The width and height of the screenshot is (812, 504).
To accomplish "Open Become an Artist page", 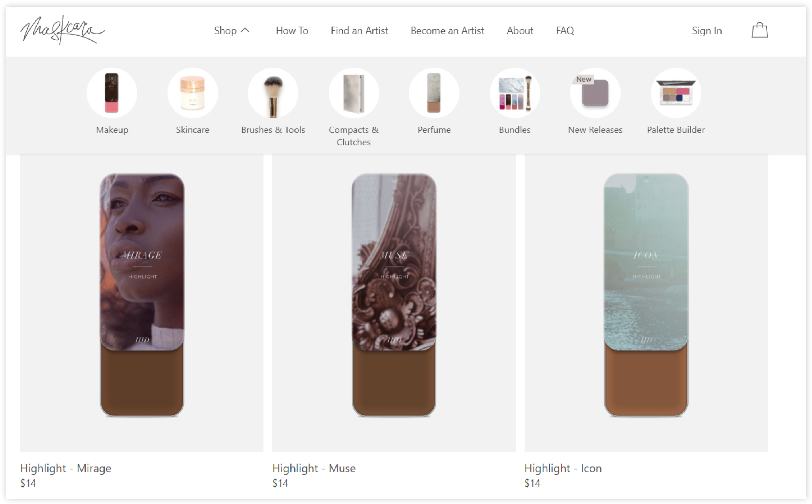I will click(x=447, y=31).
